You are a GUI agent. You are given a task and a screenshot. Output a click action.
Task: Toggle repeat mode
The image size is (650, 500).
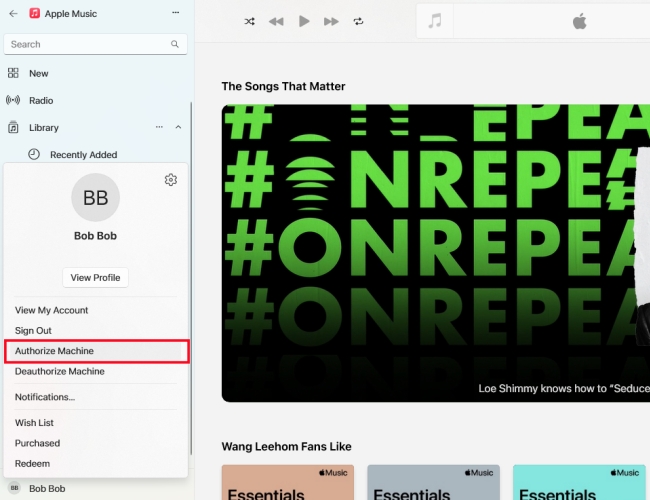(359, 21)
